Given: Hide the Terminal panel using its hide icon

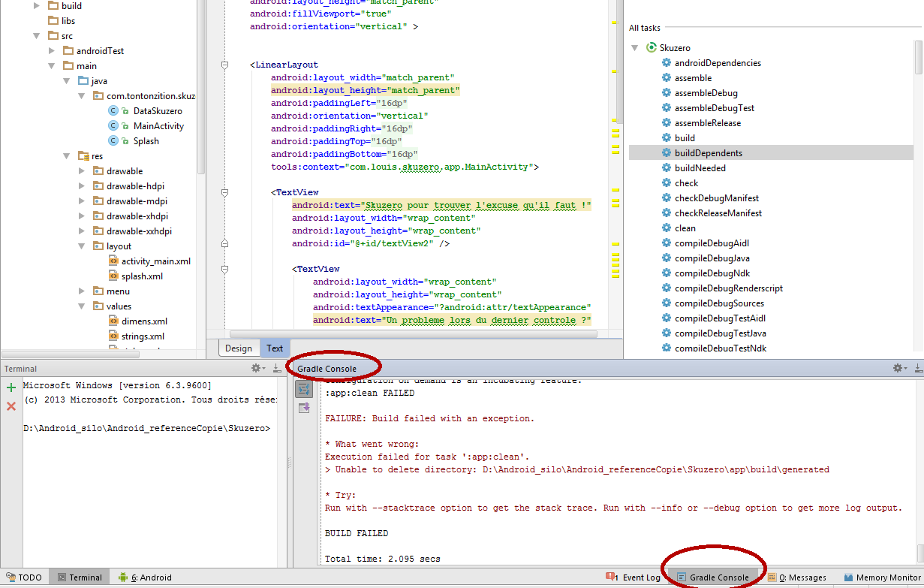Looking at the screenshot, I should (x=277, y=368).
